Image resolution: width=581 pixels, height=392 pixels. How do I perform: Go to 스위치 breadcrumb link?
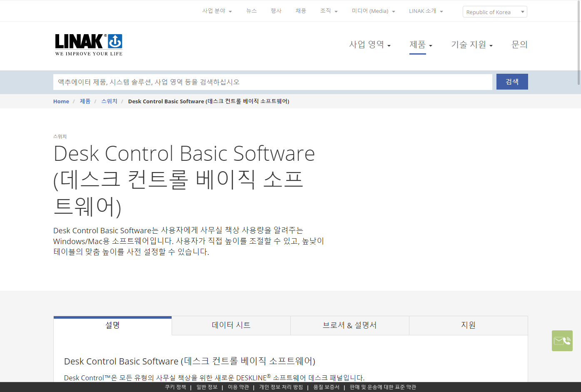(x=109, y=101)
